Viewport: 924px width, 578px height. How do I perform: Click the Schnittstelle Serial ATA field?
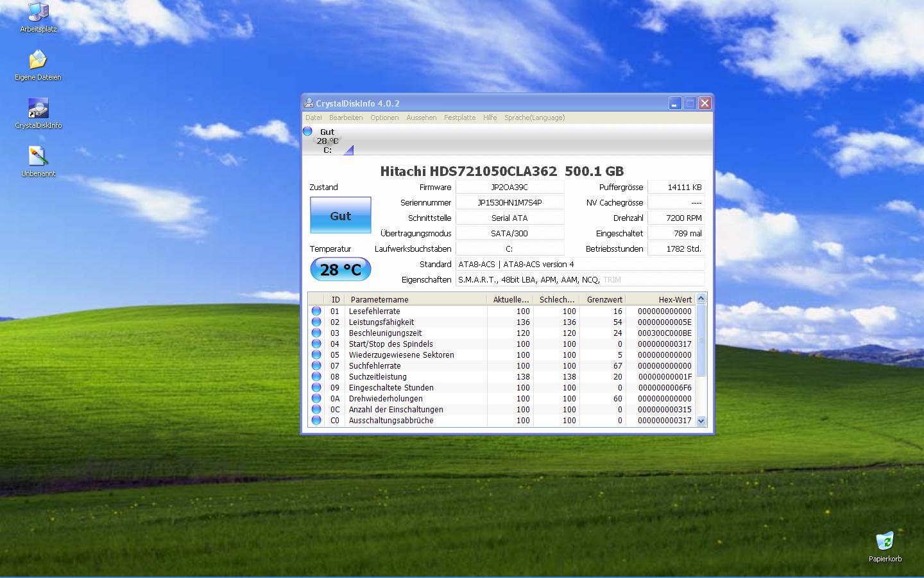(x=509, y=218)
